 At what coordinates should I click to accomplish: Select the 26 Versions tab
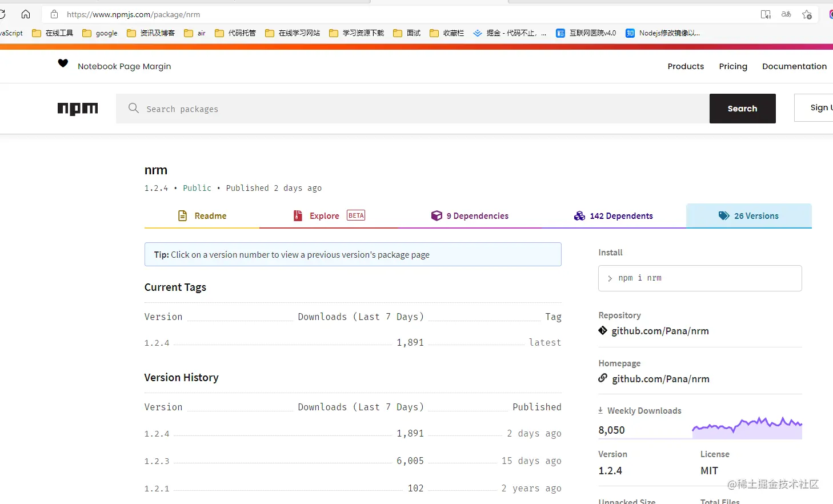[x=749, y=216]
